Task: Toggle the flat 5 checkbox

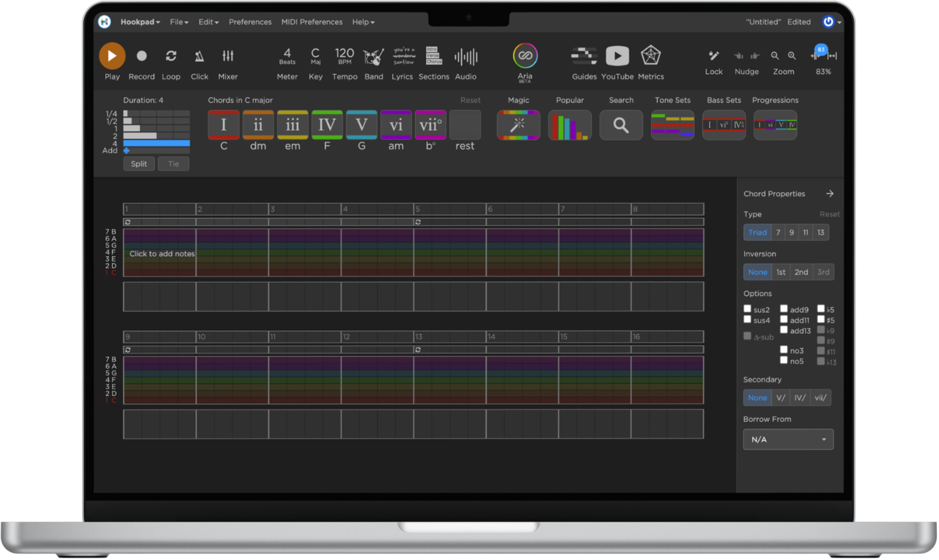Action: click(x=821, y=308)
